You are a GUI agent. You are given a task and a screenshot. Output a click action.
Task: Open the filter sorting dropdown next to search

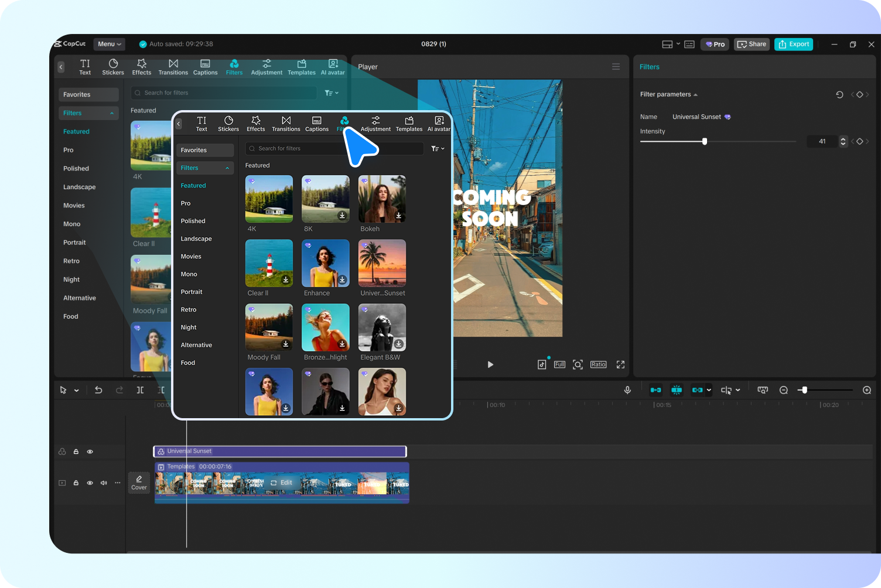click(x=438, y=148)
